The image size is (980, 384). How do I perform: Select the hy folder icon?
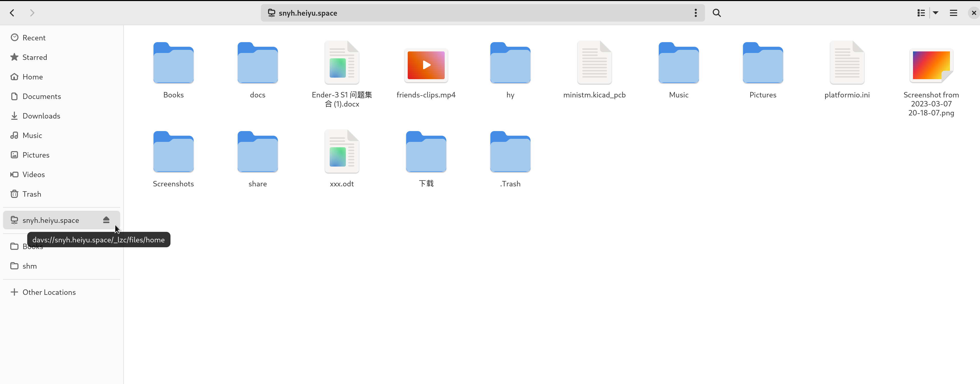[510, 63]
